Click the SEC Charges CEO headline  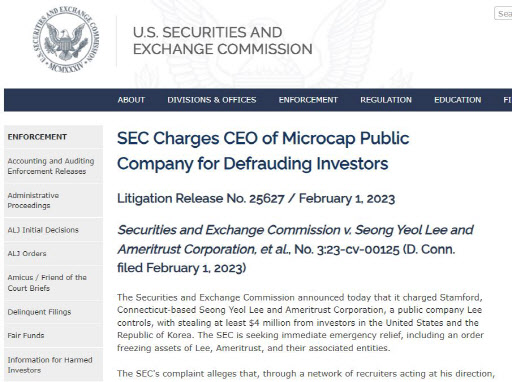tap(263, 151)
